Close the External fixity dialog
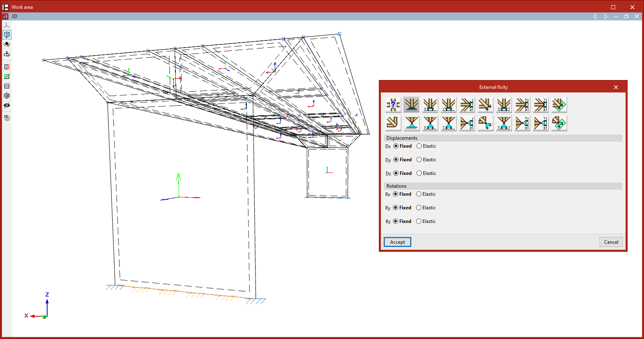 [x=616, y=87]
